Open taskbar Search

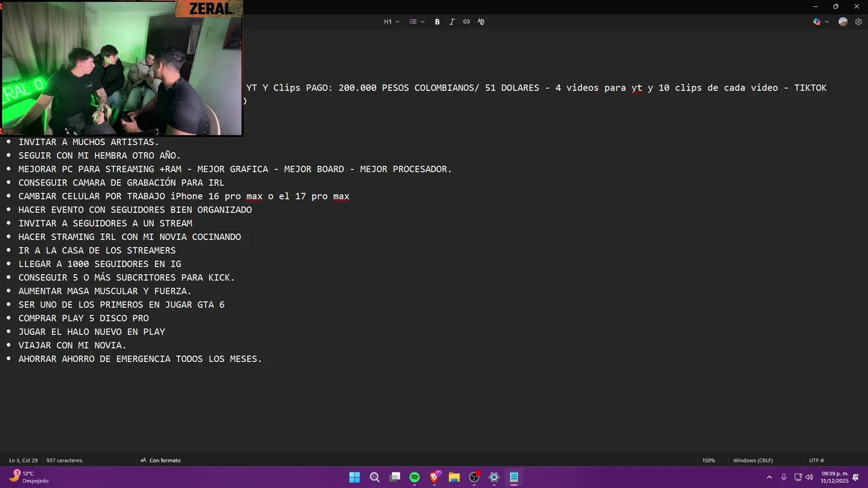click(374, 477)
